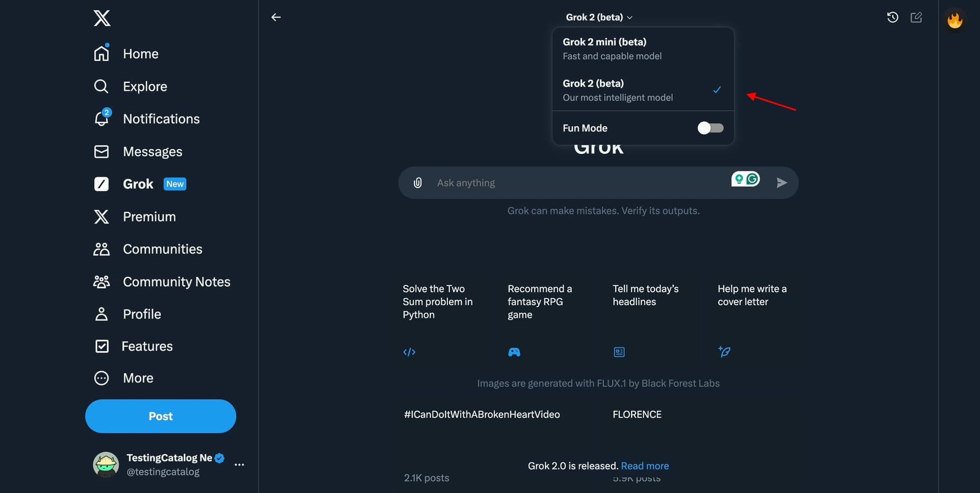Image resolution: width=980 pixels, height=493 pixels.
Task: Attach a file with paperclip icon
Action: 417,183
